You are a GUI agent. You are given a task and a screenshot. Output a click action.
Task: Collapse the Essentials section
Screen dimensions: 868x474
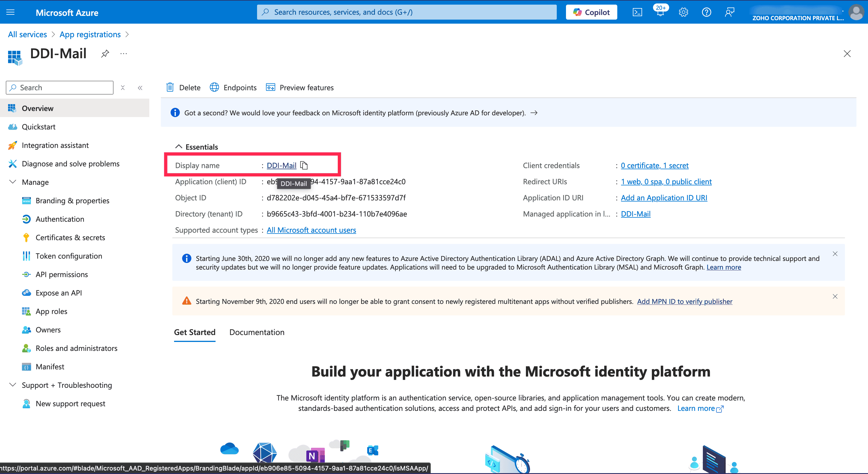179,147
